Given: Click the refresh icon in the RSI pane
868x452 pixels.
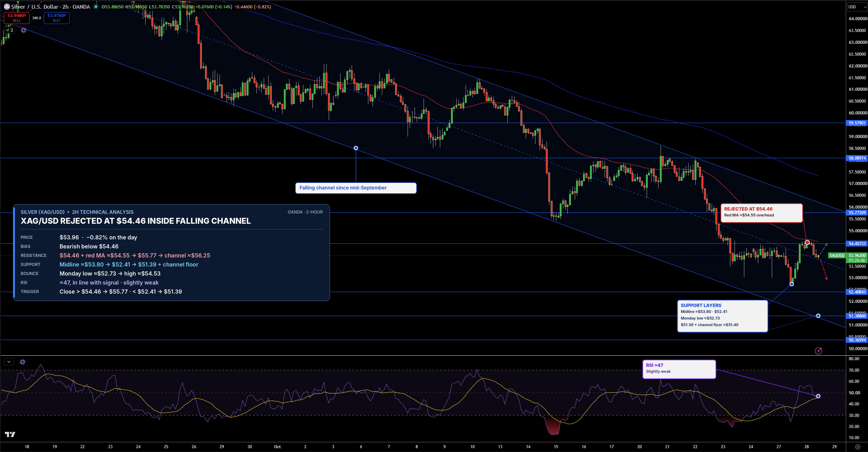Looking at the screenshot, I should click(23, 362).
